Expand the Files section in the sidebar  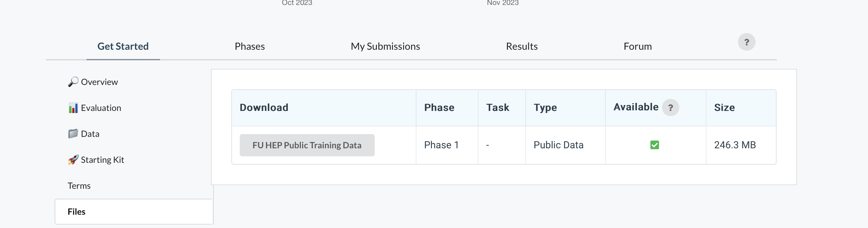pyautogui.click(x=77, y=212)
